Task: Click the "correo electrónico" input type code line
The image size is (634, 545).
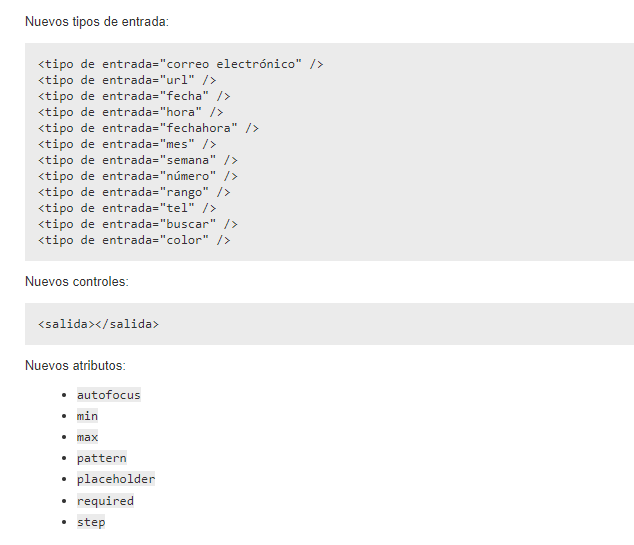Action: (x=180, y=64)
